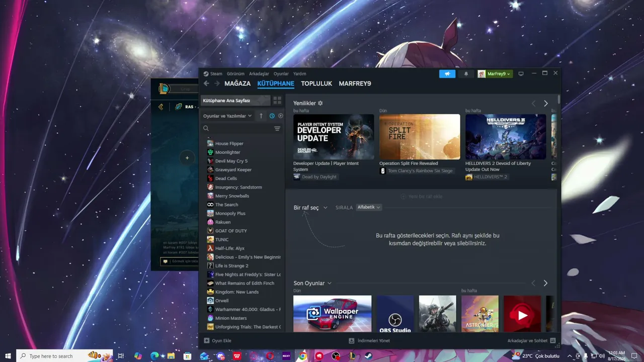Select Life is Strange 2 in the library list

point(243,266)
